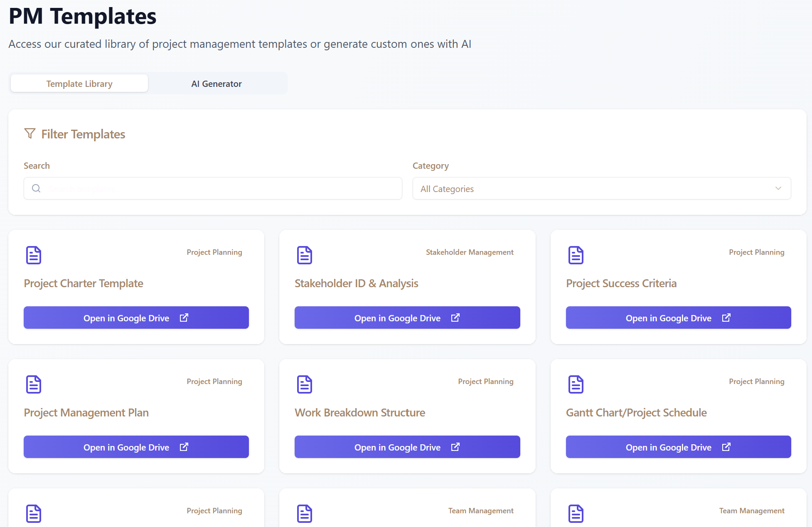This screenshot has width=812, height=527.
Task: Click the Work Breakdown Structure document icon
Action: click(x=305, y=384)
